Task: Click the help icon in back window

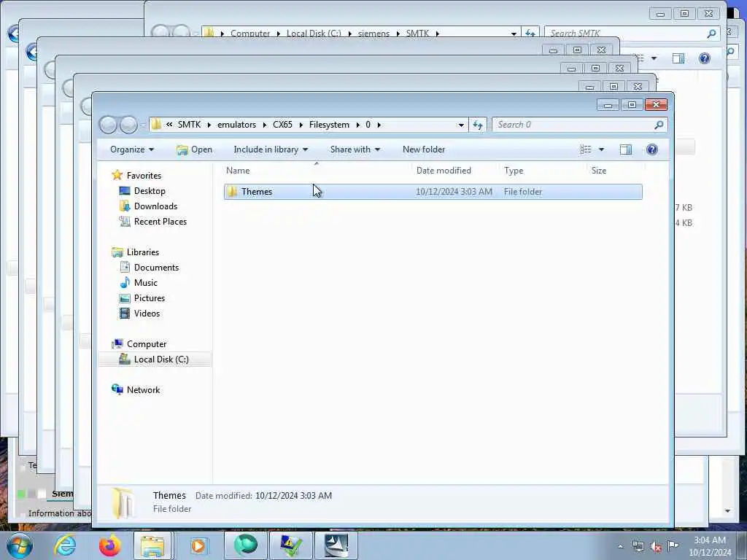Action: [x=704, y=58]
